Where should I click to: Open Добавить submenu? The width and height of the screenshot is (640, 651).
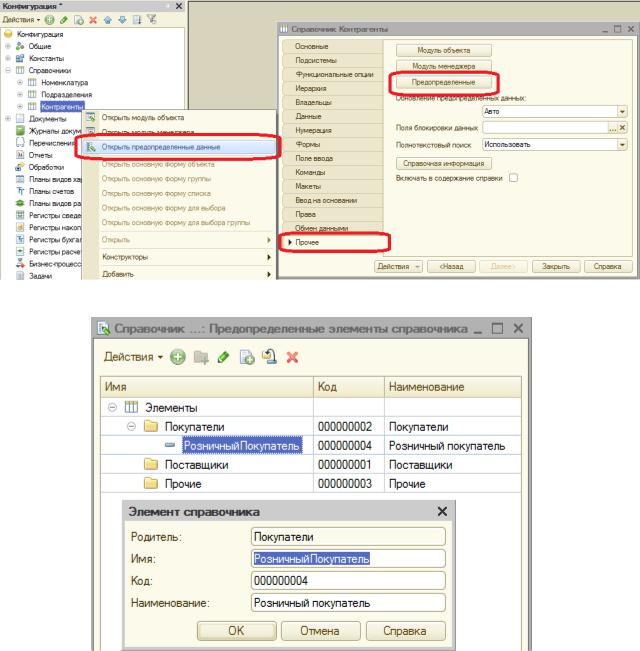(179, 274)
